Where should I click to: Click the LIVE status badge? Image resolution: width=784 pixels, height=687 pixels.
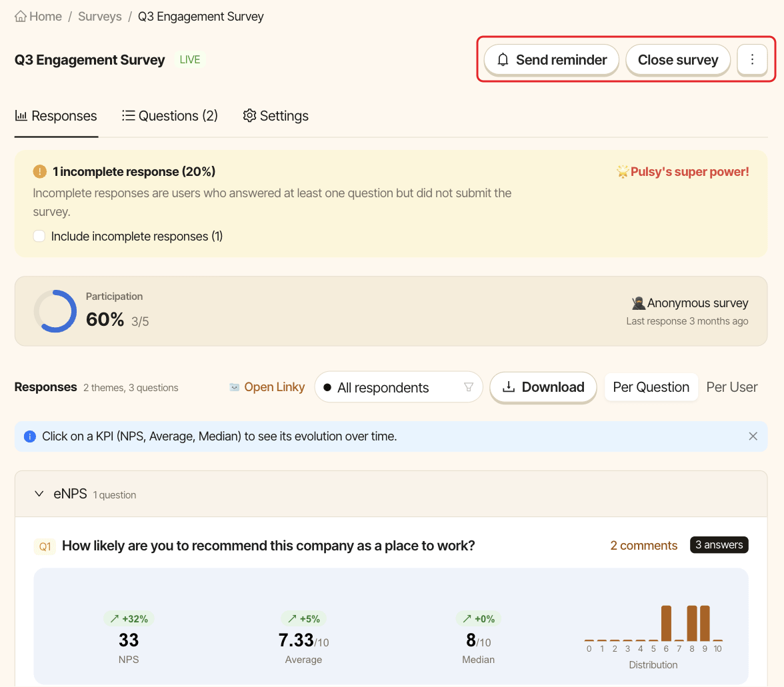(190, 60)
